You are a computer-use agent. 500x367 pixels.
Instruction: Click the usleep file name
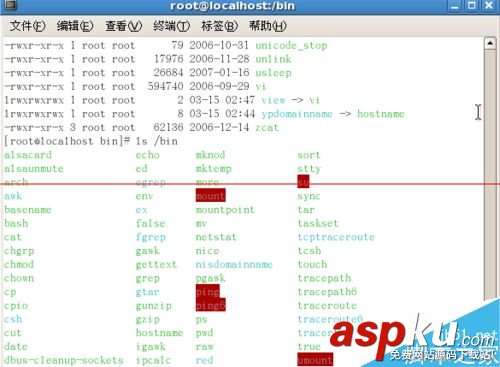tap(273, 73)
